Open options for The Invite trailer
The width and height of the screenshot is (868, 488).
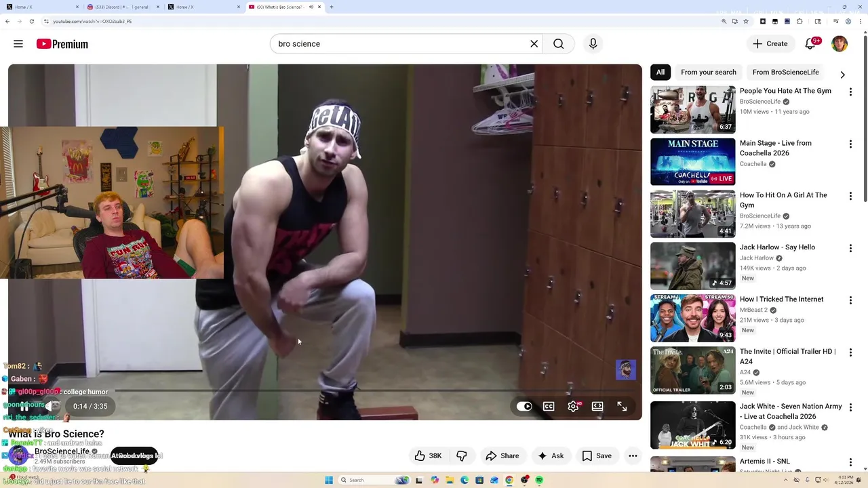[850, 353]
